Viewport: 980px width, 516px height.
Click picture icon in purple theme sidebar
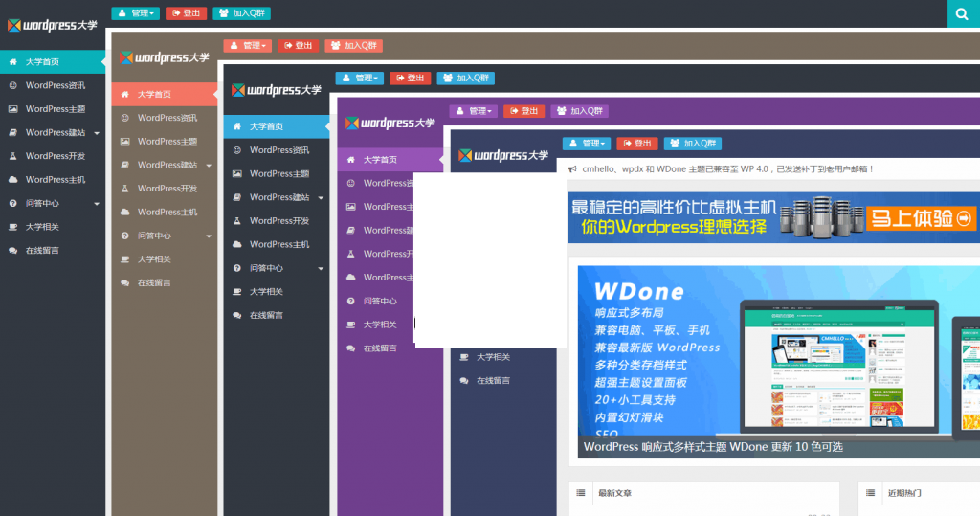click(350, 207)
